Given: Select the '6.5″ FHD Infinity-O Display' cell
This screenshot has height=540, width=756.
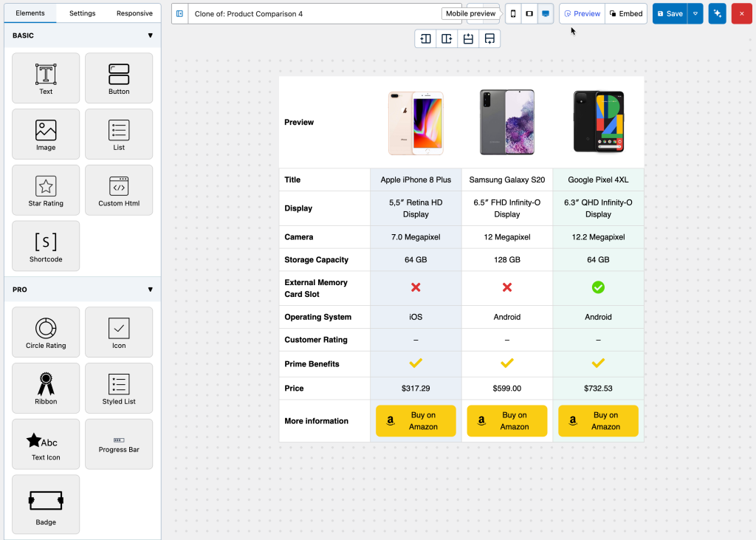Looking at the screenshot, I should [506, 208].
